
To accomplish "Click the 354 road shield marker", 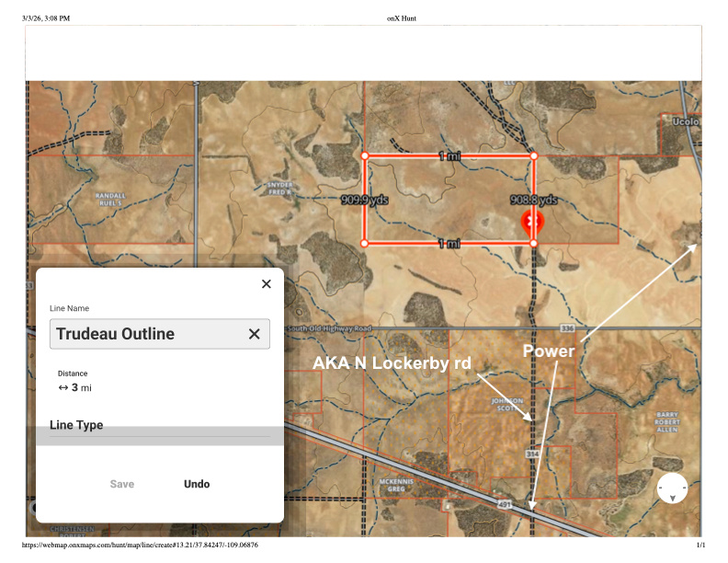I will [533, 454].
